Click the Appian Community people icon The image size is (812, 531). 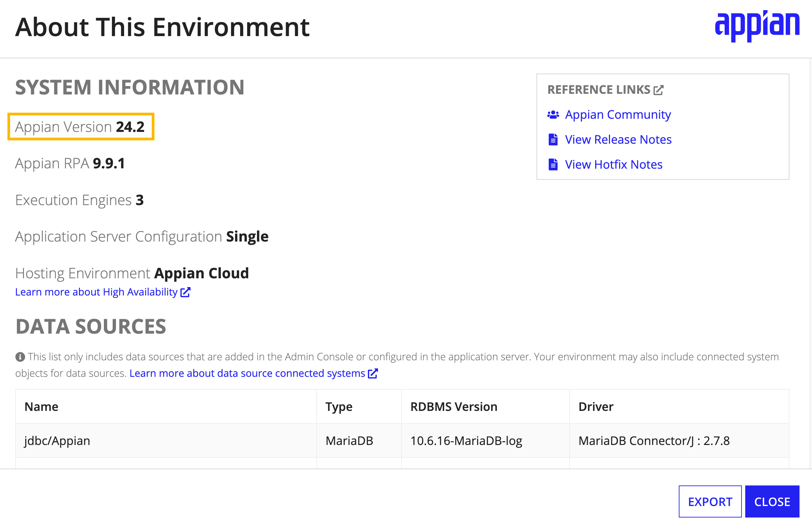[553, 115]
